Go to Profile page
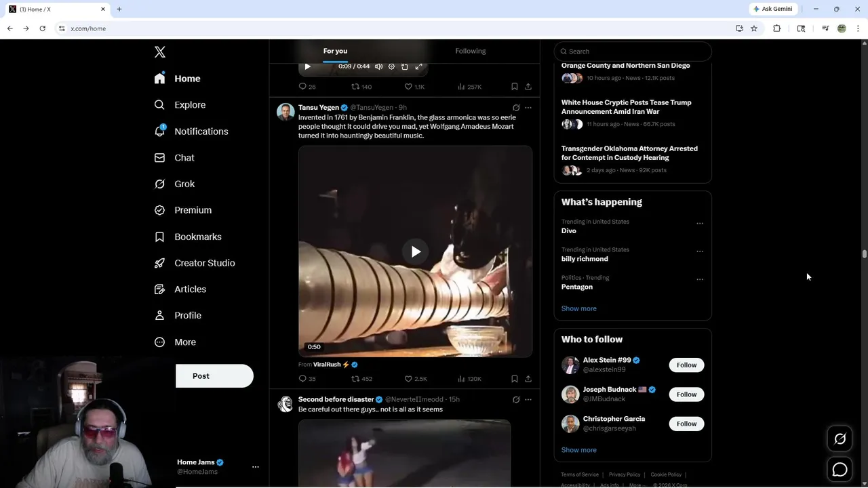This screenshot has width=868, height=488. pyautogui.click(x=177, y=316)
